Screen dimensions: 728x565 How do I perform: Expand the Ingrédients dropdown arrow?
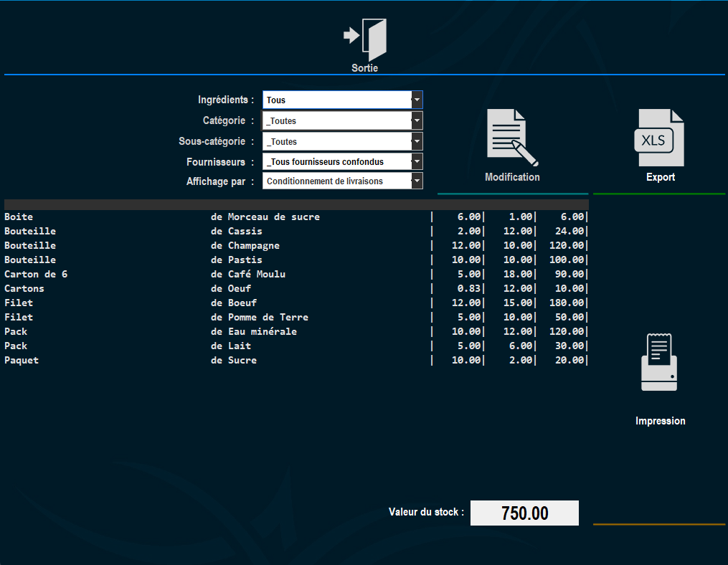(417, 100)
